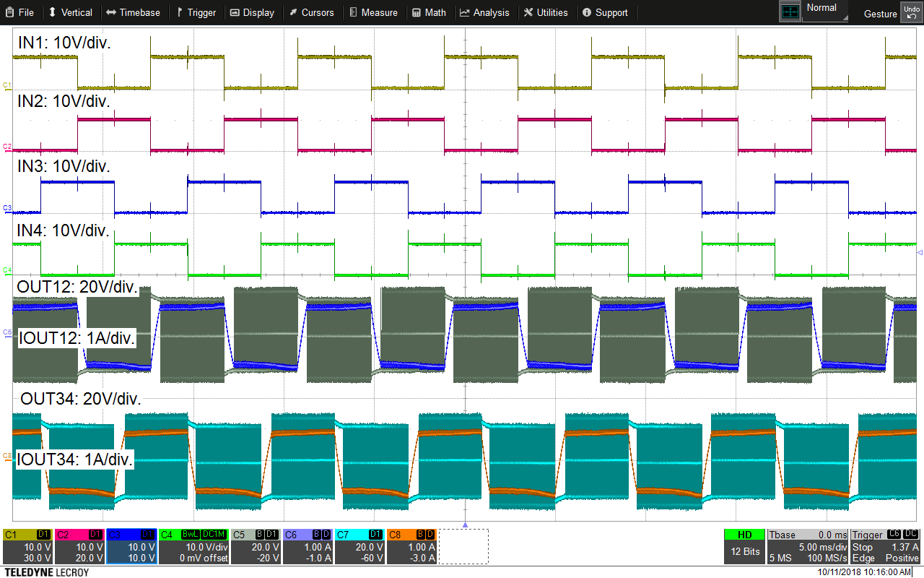The height and width of the screenshot is (578, 924).
Task: Toggle the C4 channel descriptor box
Action: pos(193,546)
